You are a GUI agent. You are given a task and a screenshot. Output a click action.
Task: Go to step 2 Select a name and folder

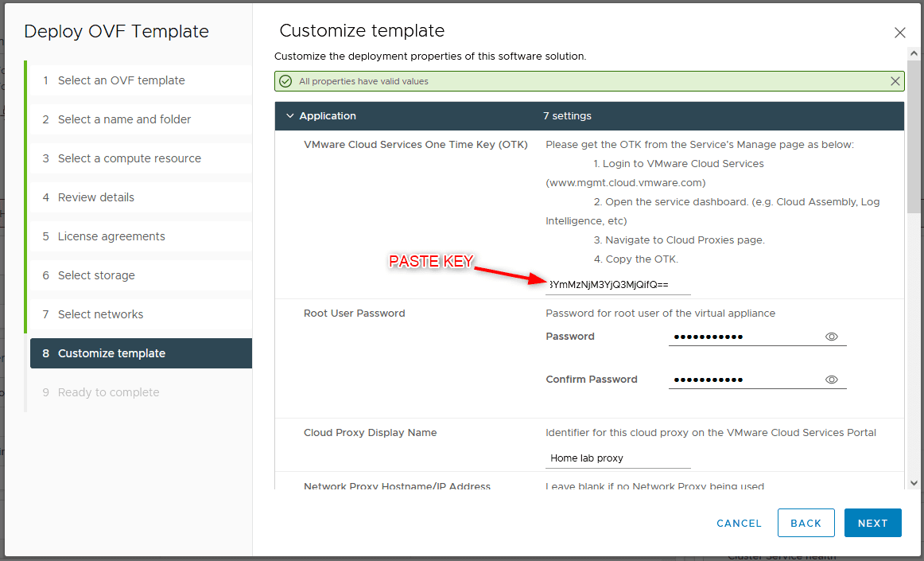(140, 119)
